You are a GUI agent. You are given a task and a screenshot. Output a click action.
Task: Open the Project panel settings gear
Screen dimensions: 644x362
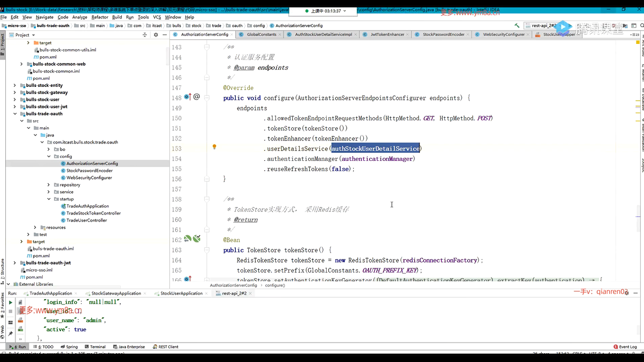coord(156,35)
